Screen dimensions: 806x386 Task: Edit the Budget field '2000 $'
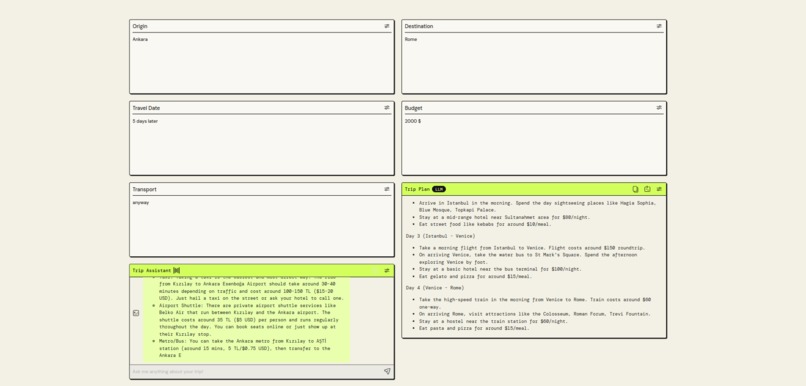(x=534, y=144)
